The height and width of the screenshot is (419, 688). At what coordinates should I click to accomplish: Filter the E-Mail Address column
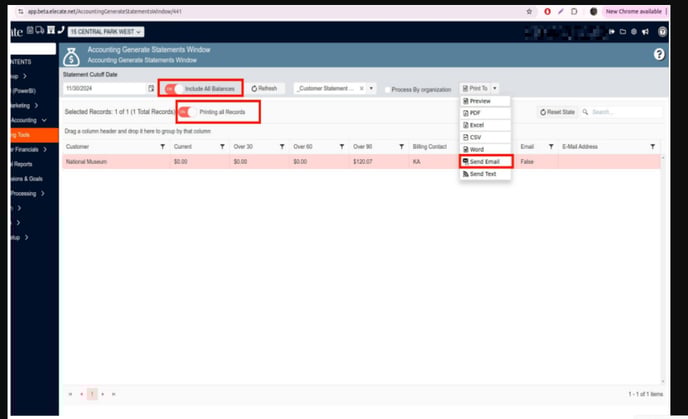click(x=652, y=146)
